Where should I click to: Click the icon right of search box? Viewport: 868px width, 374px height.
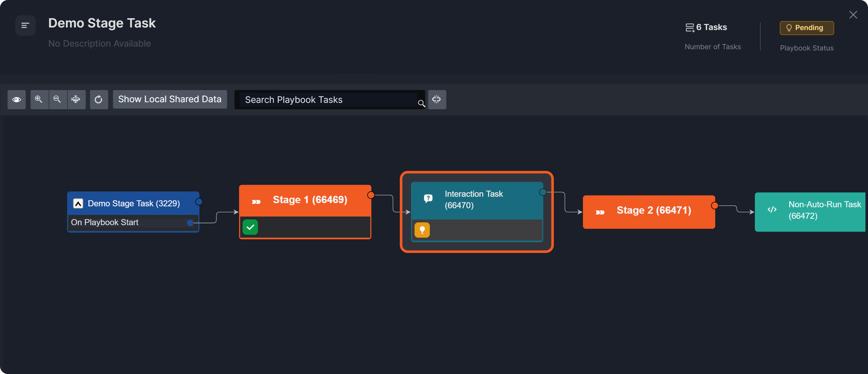click(x=437, y=99)
